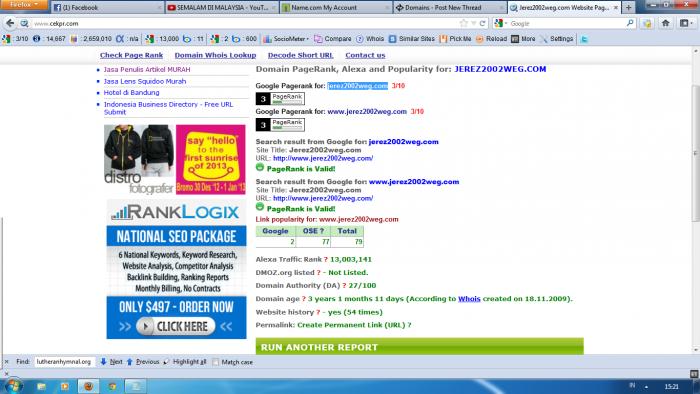
Task: Enable the Match case checkbox
Action: pos(216,362)
